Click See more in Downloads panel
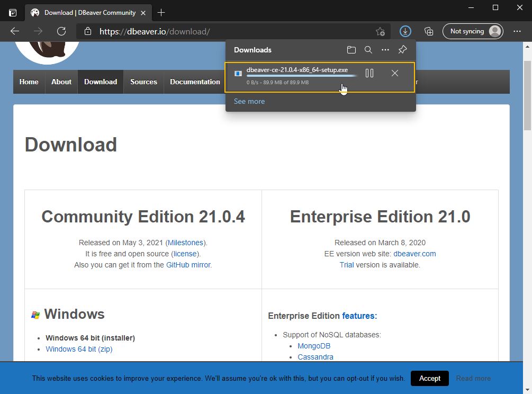The height and width of the screenshot is (394, 532). (x=249, y=101)
